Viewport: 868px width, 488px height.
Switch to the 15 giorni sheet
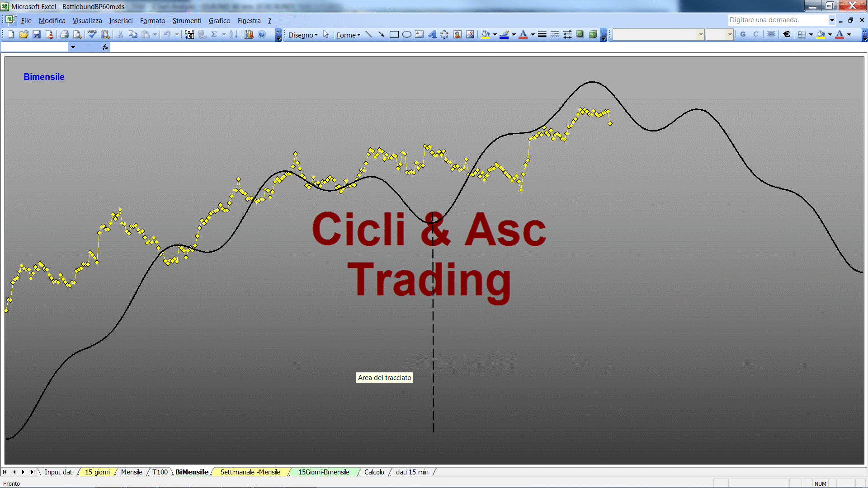(x=97, y=472)
